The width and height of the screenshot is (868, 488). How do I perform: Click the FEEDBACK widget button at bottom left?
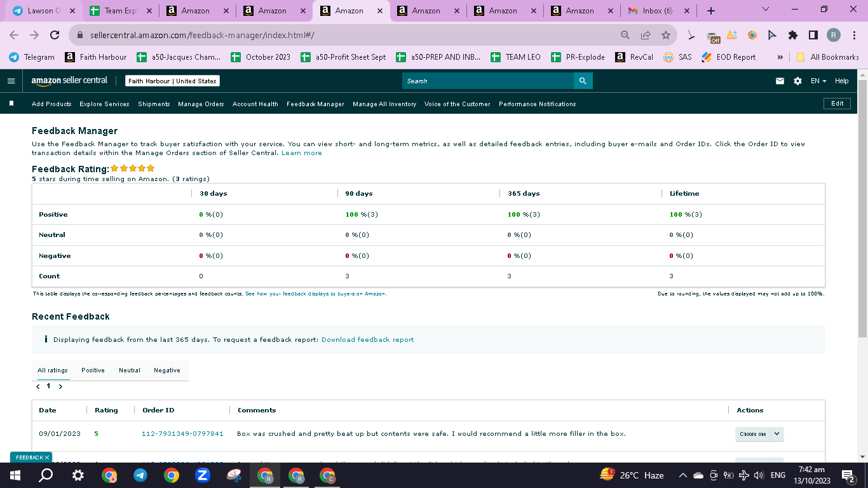click(29, 457)
